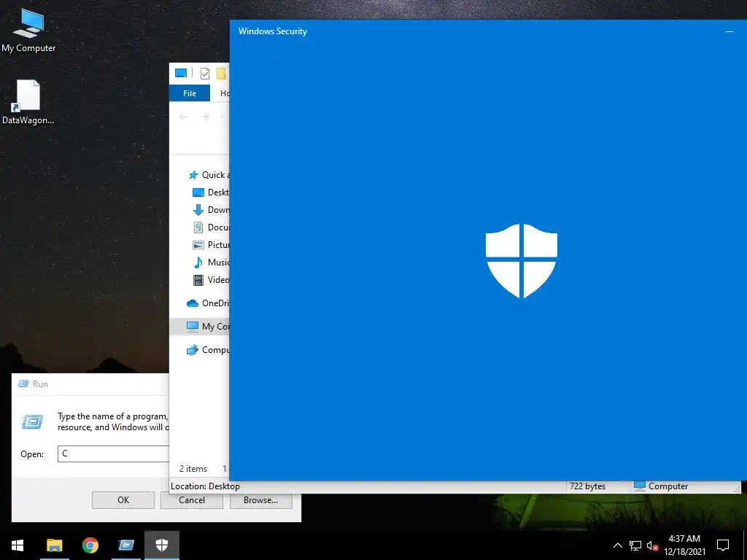Select Desktop in Explorer navigation pane

click(x=211, y=192)
